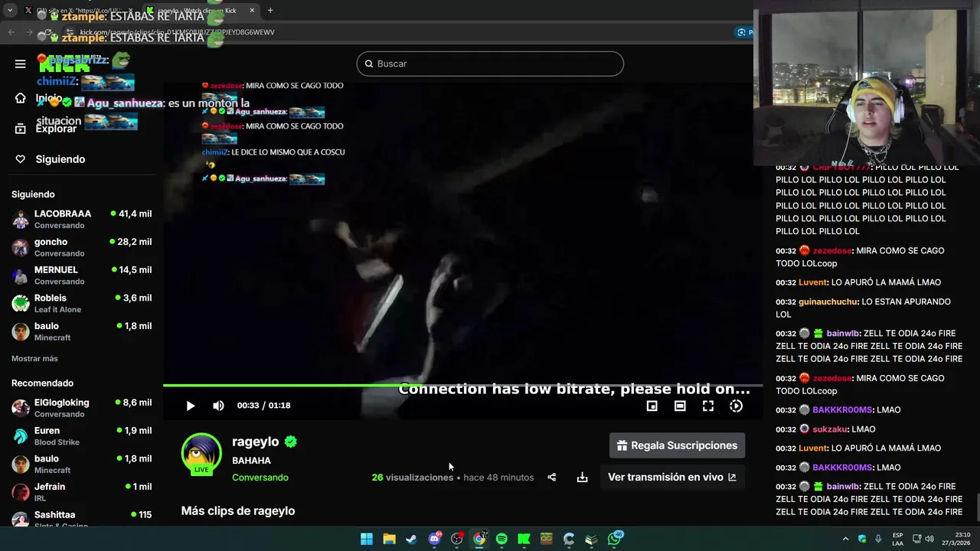
Task: Seek on the green clip progress bar
Action: tap(462, 385)
